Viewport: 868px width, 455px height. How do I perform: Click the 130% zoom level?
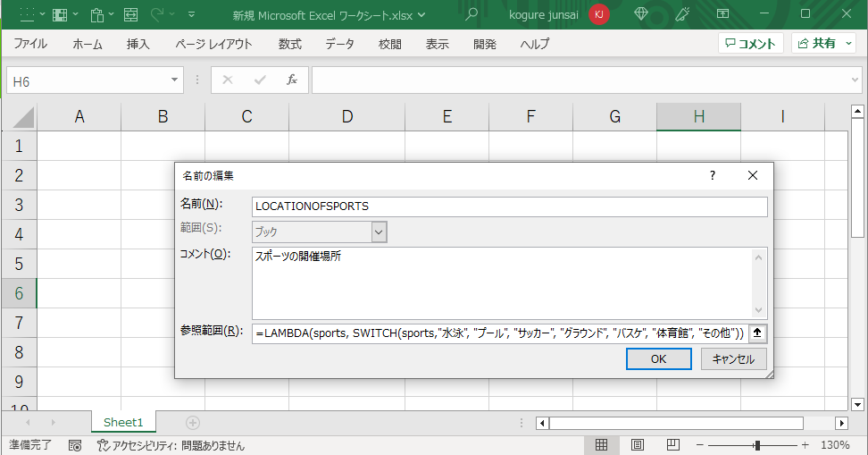coord(835,445)
